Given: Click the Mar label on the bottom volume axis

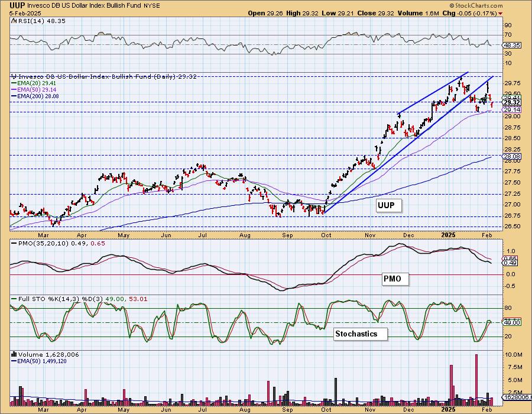Looking at the screenshot, I should pyautogui.click(x=43, y=410).
